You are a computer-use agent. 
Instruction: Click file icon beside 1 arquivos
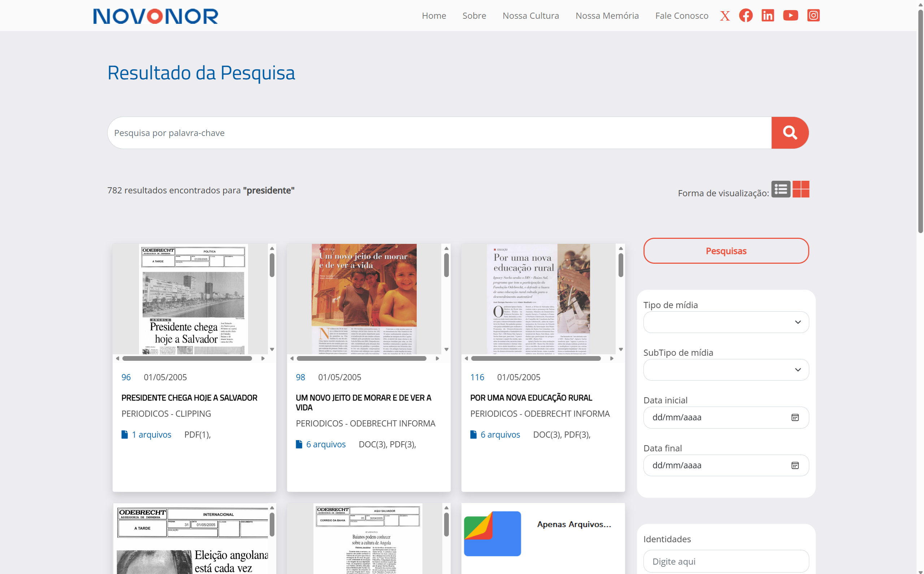125,434
